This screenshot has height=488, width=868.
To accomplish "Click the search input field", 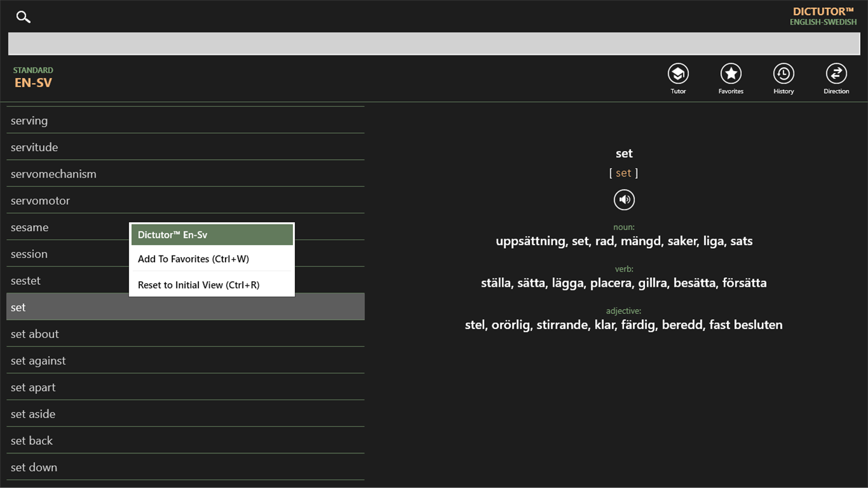I will coord(434,44).
